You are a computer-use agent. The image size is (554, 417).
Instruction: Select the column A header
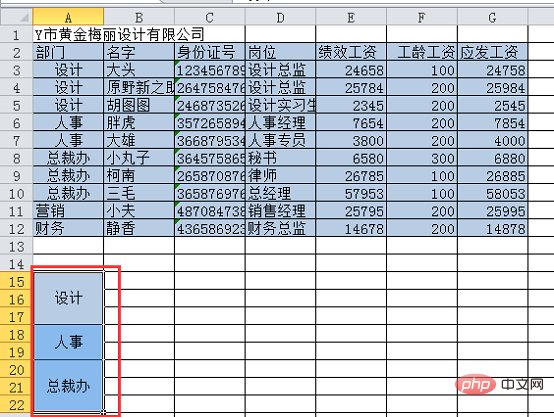coord(68,17)
